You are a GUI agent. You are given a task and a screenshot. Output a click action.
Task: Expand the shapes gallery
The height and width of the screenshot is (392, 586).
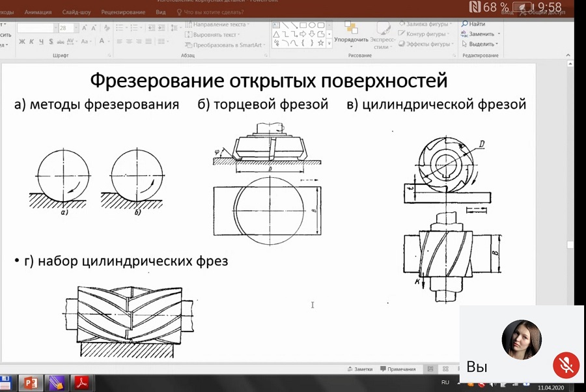329,44
